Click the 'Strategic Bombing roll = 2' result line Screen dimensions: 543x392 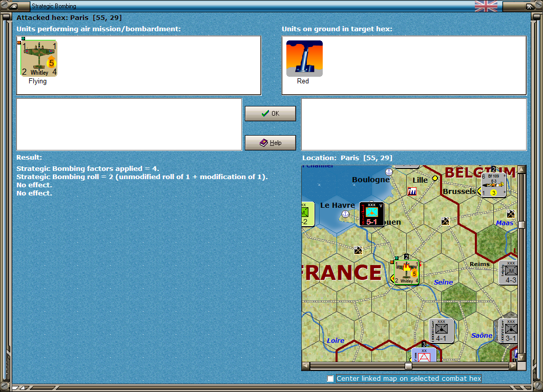(142, 177)
